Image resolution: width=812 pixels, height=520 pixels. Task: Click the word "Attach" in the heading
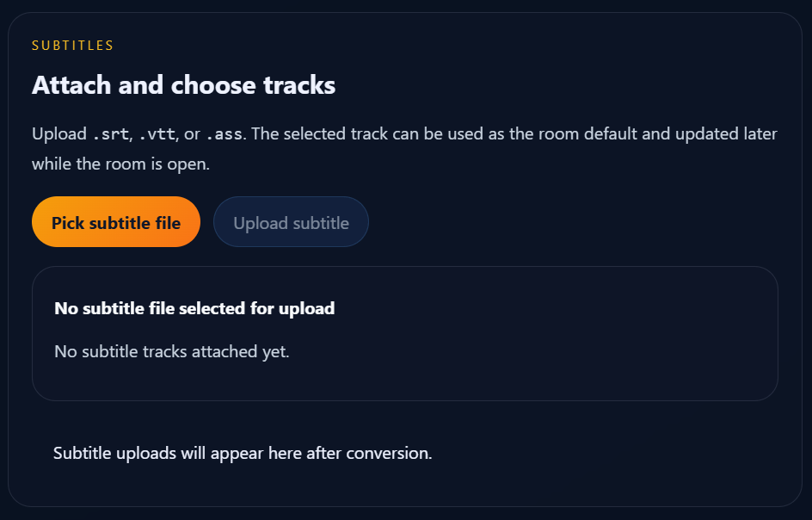pos(63,85)
